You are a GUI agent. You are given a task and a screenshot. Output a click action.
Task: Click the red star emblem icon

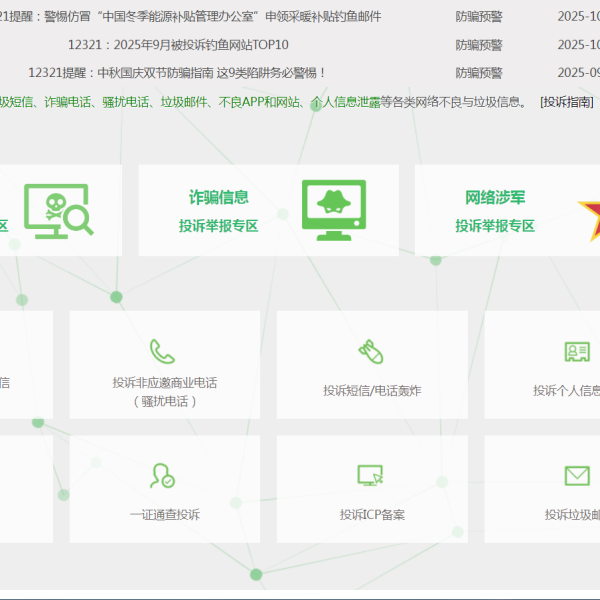coord(589,220)
